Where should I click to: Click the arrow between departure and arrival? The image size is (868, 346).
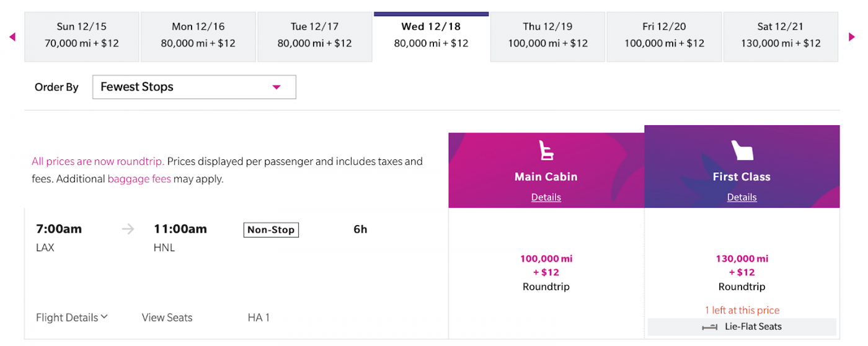[x=128, y=229]
